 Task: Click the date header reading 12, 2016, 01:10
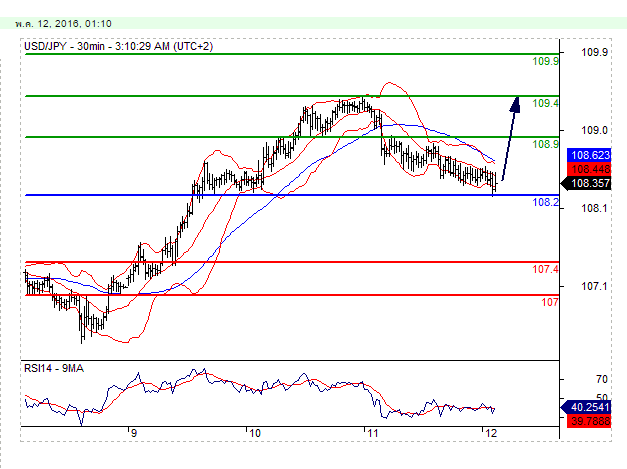63,24
